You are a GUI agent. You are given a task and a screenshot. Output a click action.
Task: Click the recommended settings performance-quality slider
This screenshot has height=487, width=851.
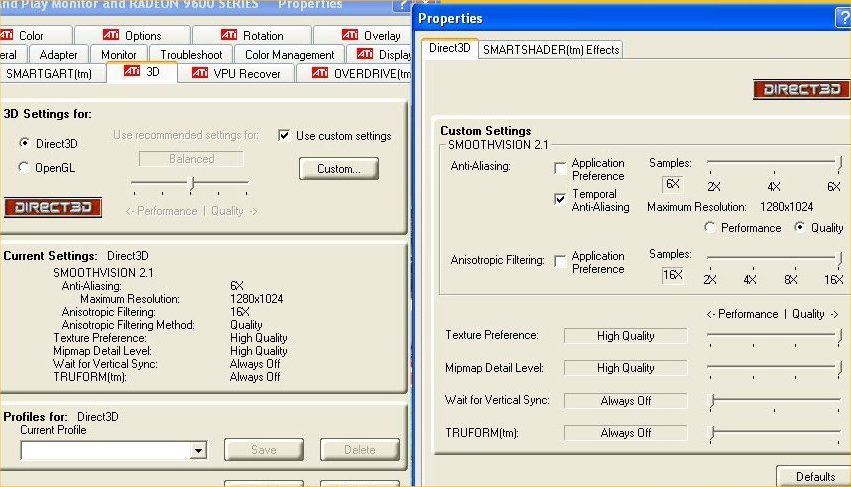click(x=191, y=184)
